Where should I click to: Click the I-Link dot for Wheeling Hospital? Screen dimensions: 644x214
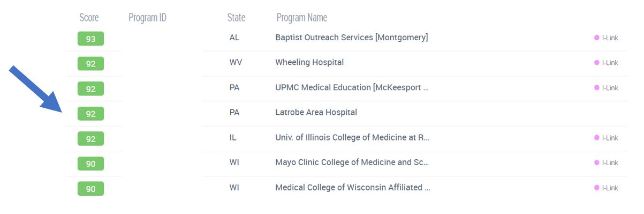click(596, 63)
